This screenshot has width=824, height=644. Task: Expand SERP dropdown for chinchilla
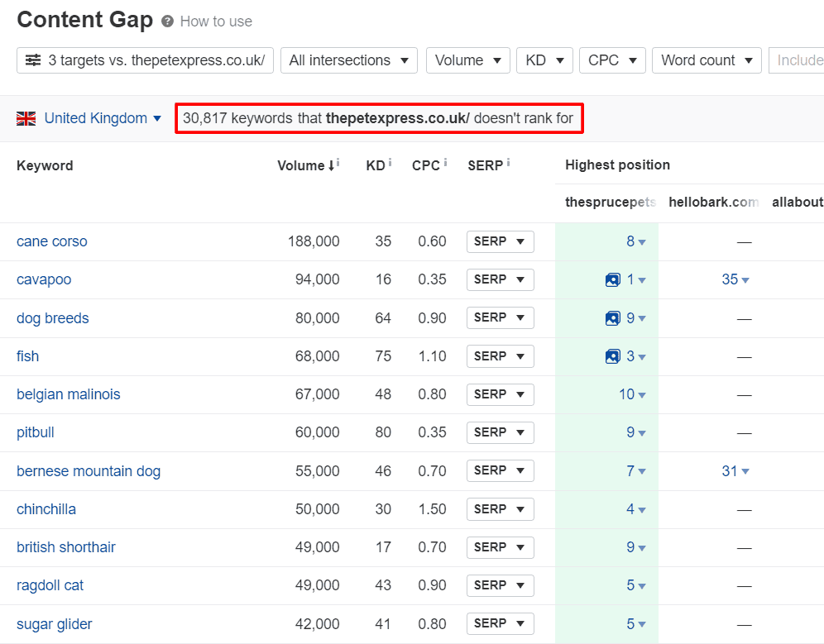(x=501, y=509)
